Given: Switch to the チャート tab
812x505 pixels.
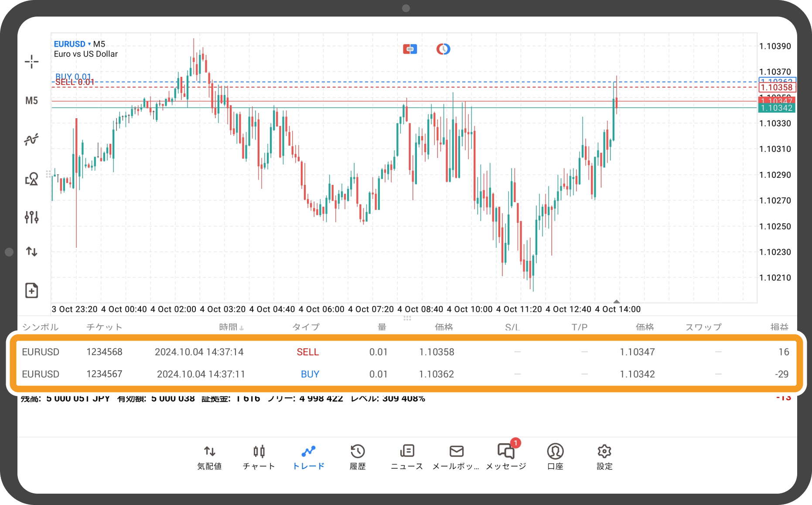Looking at the screenshot, I should [259, 457].
